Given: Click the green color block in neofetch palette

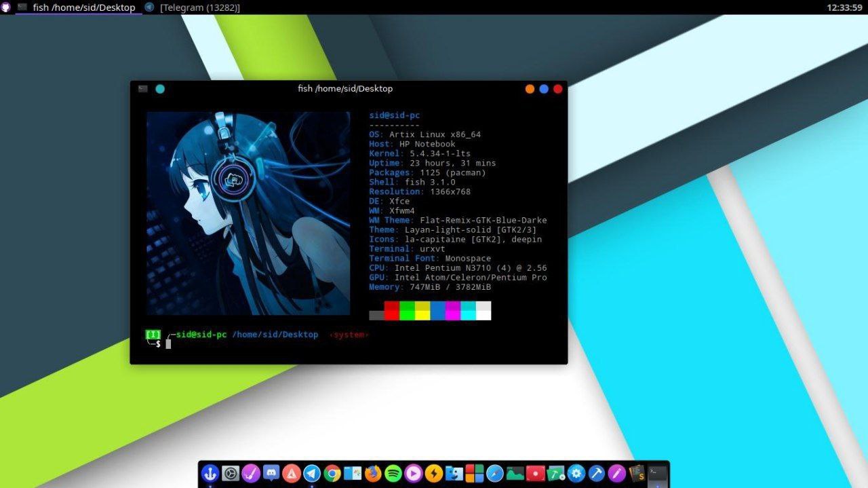Looking at the screenshot, I should (x=407, y=311).
